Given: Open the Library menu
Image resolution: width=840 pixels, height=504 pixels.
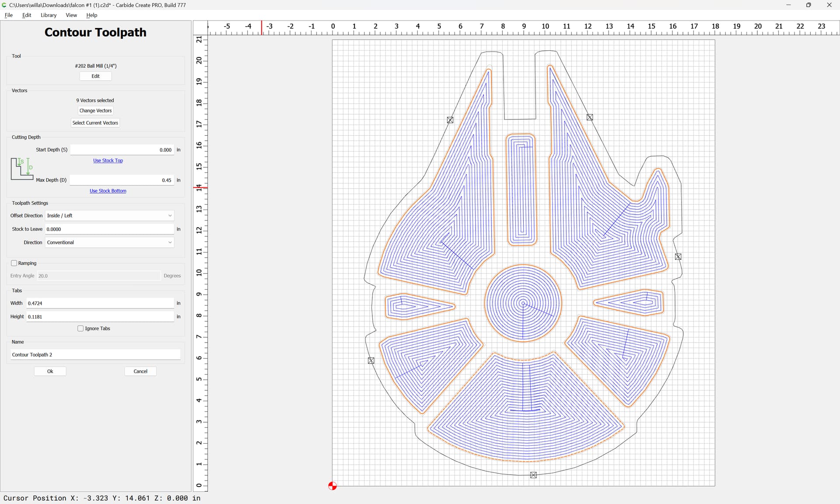Looking at the screenshot, I should pyautogui.click(x=49, y=15).
